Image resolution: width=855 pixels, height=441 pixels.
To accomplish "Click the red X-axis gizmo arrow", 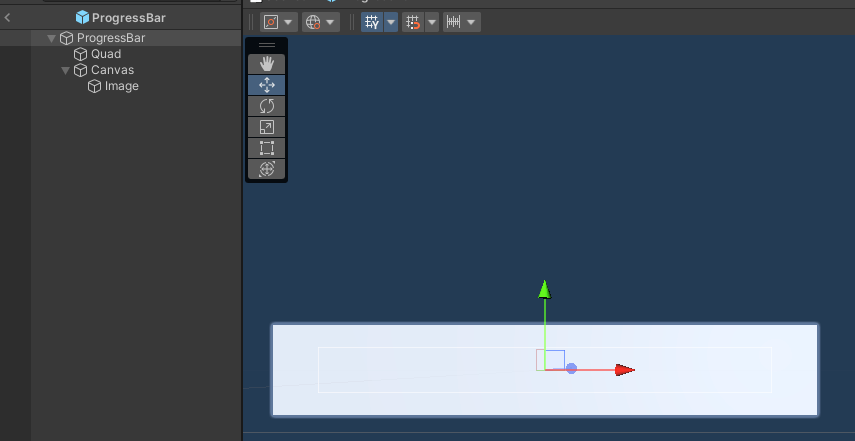I will 625,370.
